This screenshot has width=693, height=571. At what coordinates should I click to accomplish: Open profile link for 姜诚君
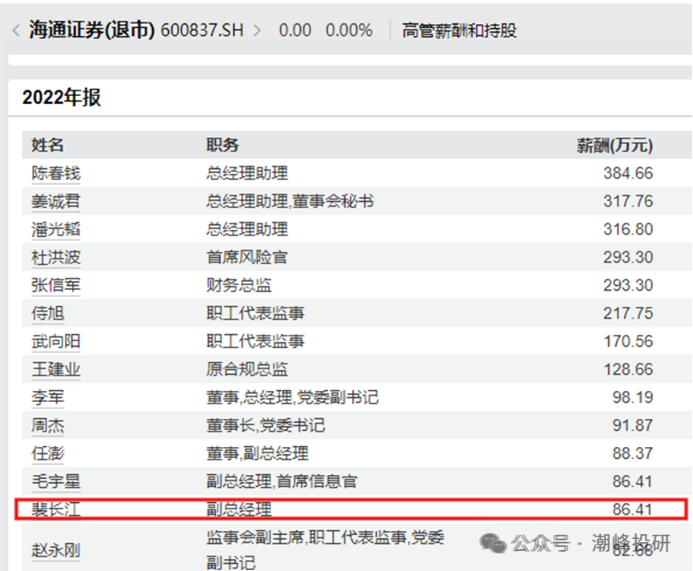point(56,202)
